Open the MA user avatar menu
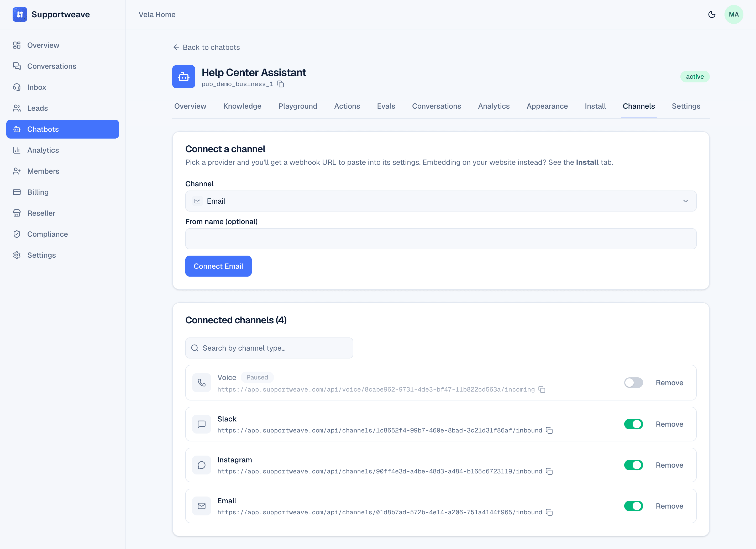756x549 pixels. coord(734,14)
